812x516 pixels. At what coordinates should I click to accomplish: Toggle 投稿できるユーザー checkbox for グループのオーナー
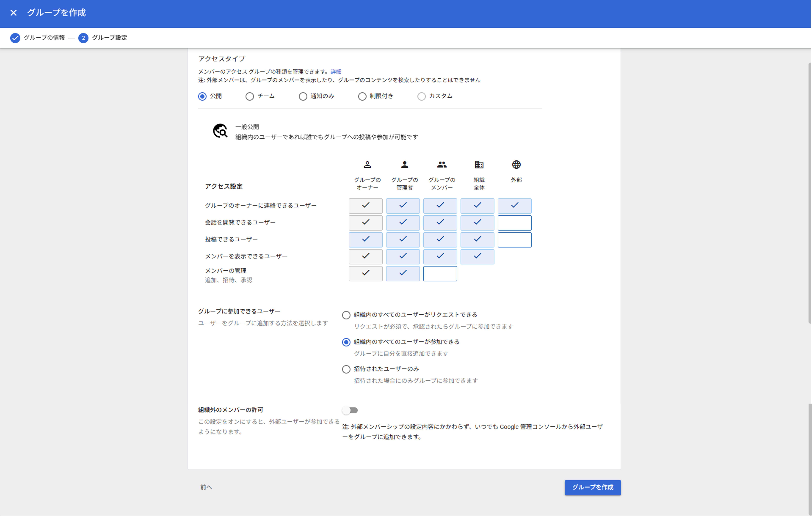click(x=366, y=240)
